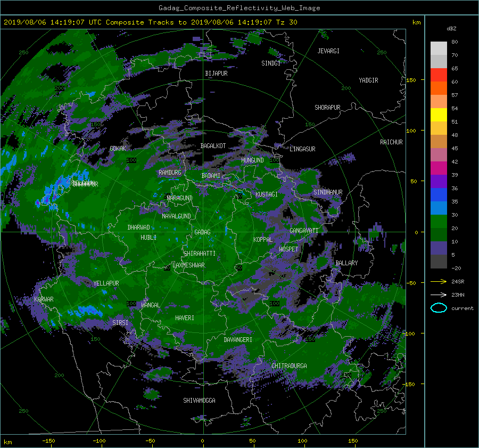Pick the purple swatch between 39 and 36

point(439,181)
